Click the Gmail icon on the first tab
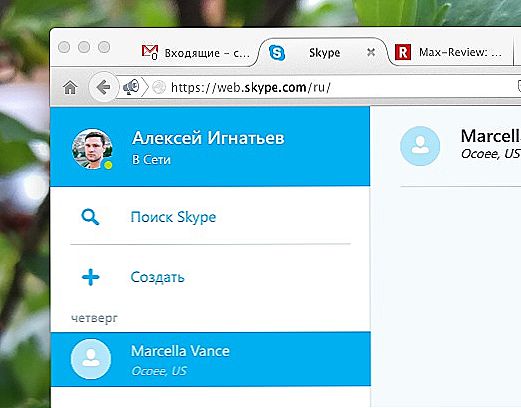This screenshot has width=521, height=408. coord(150,52)
